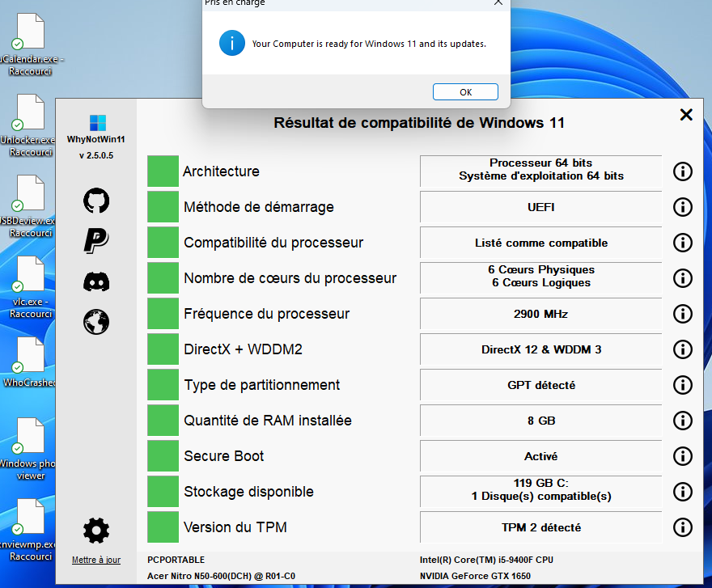The width and height of the screenshot is (712, 588).
Task: Show info for Version du TPM
Action: tap(683, 527)
